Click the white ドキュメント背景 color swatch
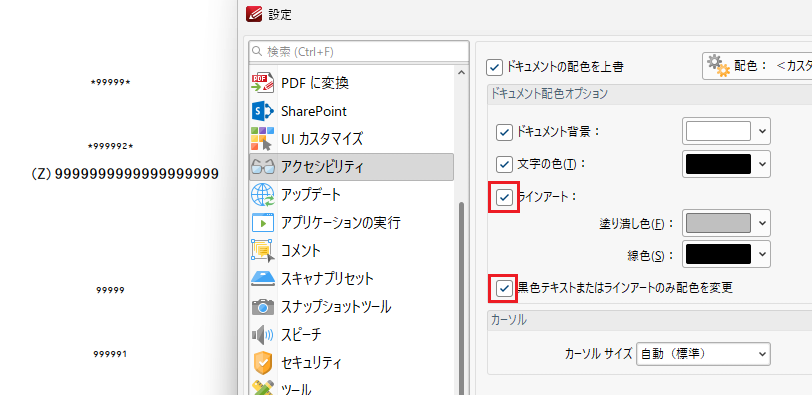Viewport: 812px width, 395px height. (718, 131)
